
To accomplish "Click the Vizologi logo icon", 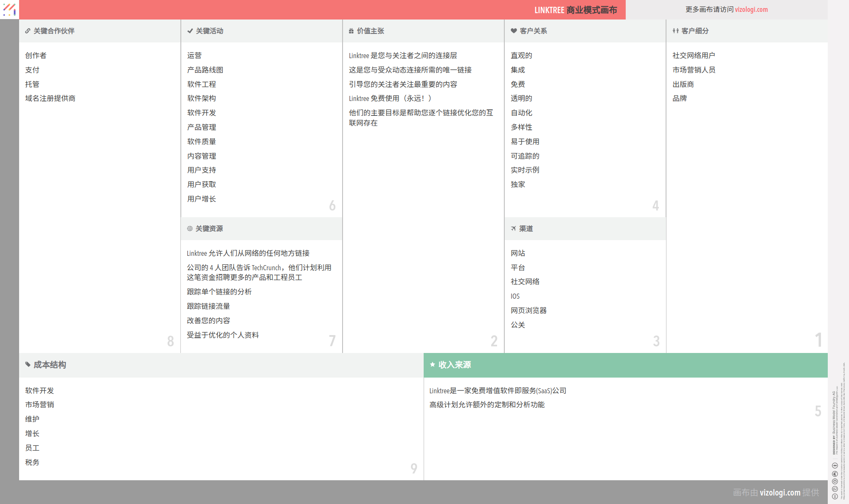I will (9, 9).
